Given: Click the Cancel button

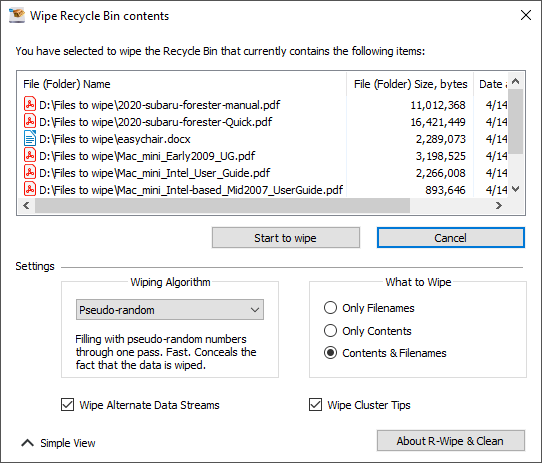Looking at the screenshot, I should coord(450,238).
